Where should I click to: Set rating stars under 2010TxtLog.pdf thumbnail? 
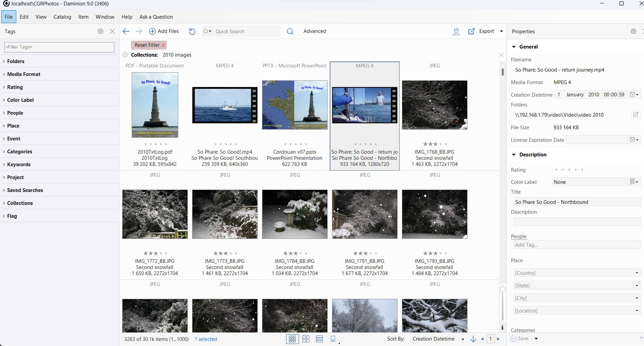point(155,144)
